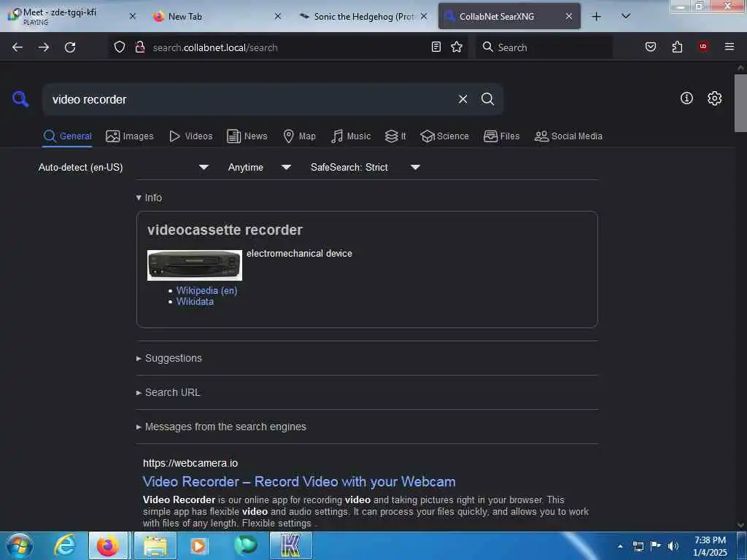Open the Pocket save icon
This screenshot has height=560, width=747.
click(651, 47)
